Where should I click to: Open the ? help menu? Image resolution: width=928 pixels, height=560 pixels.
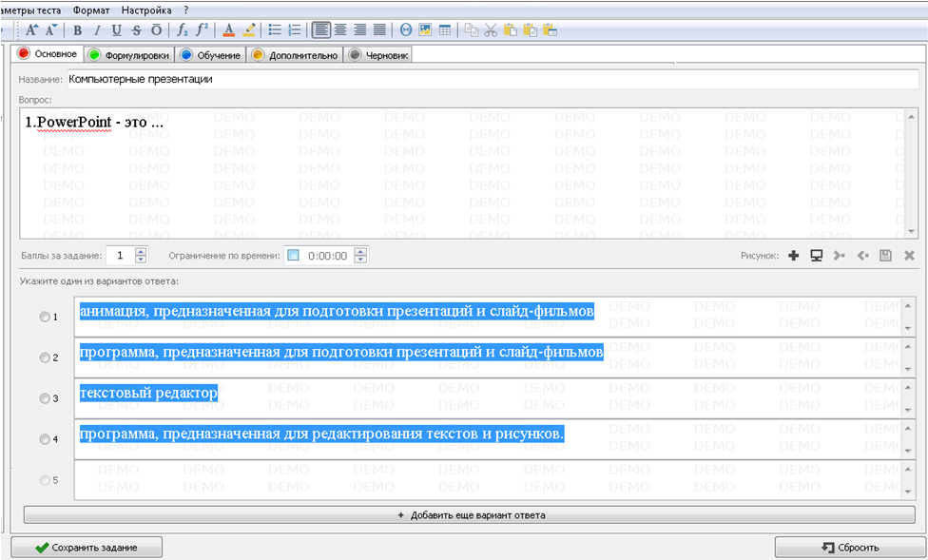tap(185, 10)
